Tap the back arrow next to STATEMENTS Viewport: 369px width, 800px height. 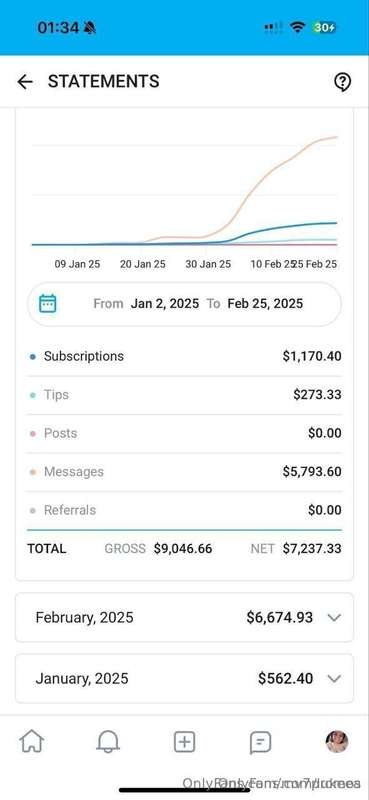(24, 82)
